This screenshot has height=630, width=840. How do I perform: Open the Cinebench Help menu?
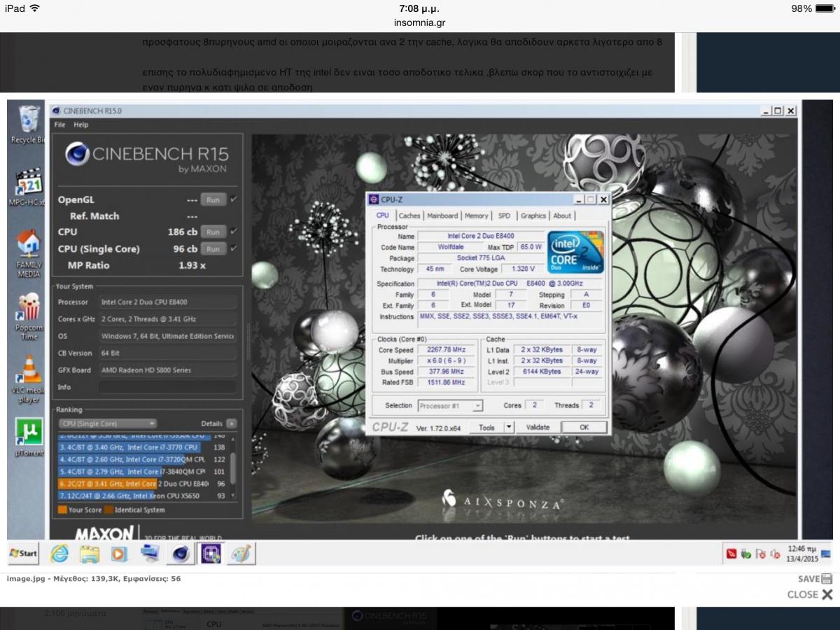pos(81,125)
